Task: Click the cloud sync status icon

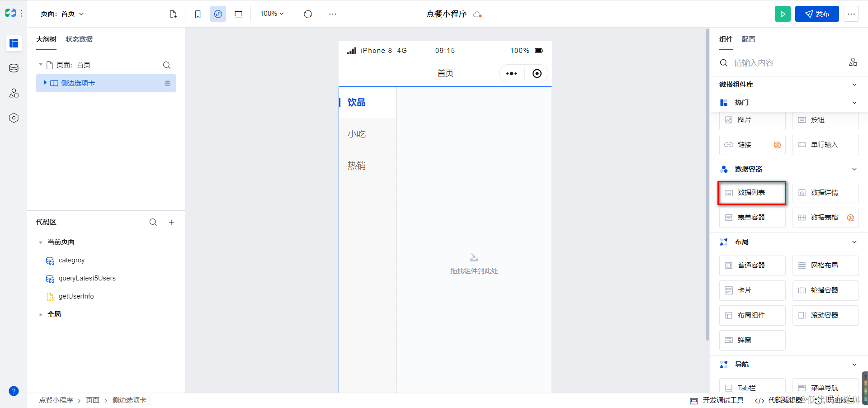Action: (x=477, y=14)
